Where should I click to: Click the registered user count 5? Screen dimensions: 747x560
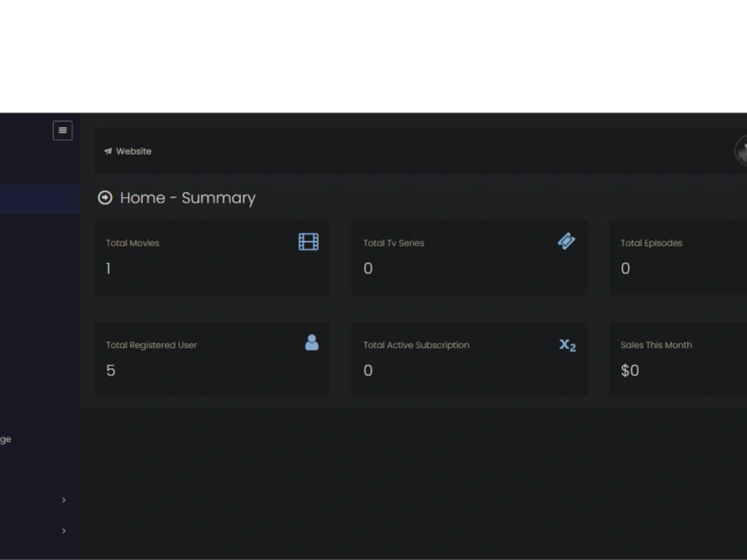[111, 370]
